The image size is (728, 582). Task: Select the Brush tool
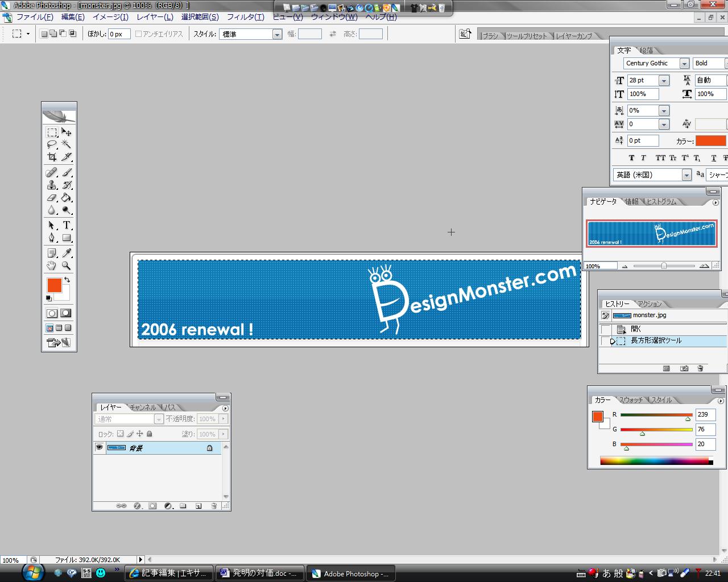(67, 172)
